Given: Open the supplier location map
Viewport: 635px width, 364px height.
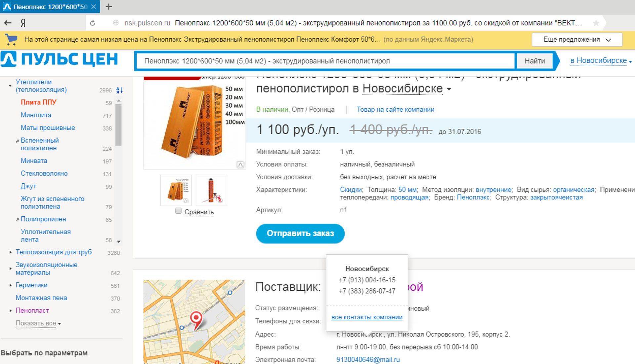Looking at the screenshot, I should (x=194, y=322).
